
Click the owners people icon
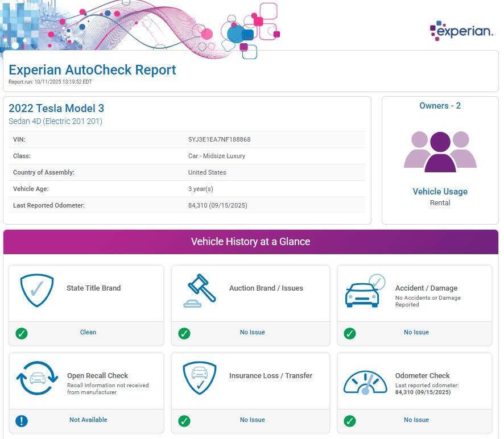tap(440, 151)
